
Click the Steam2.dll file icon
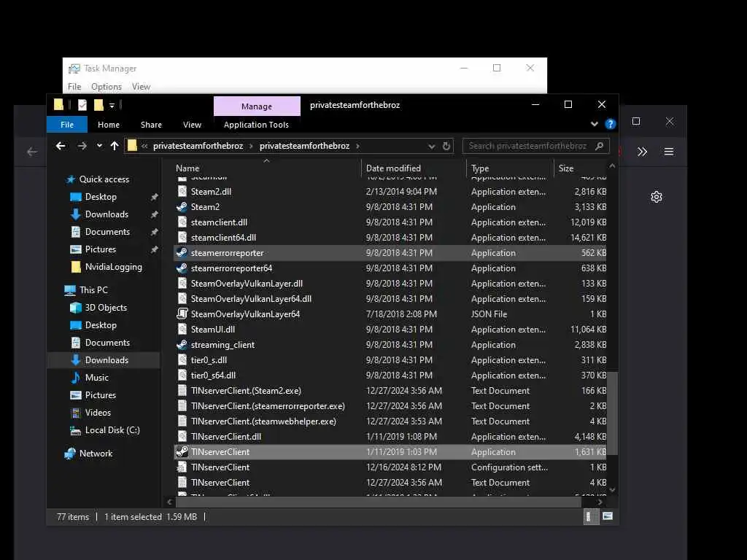[182, 192]
